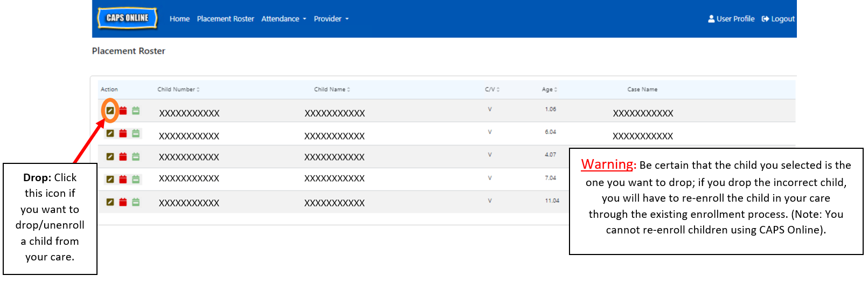Click green calendar icon in age 1.06 row
This screenshot has height=282, width=868.
136,111
